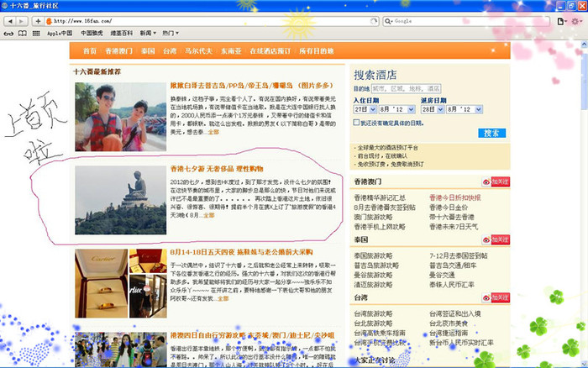
Task: Click the blue 搜索 hotel search button
Action: (491, 134)
